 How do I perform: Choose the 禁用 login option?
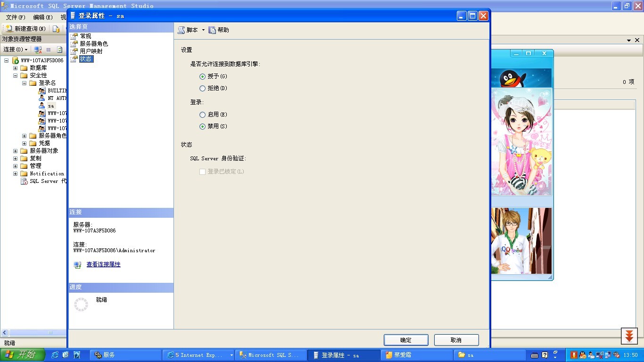202,127
